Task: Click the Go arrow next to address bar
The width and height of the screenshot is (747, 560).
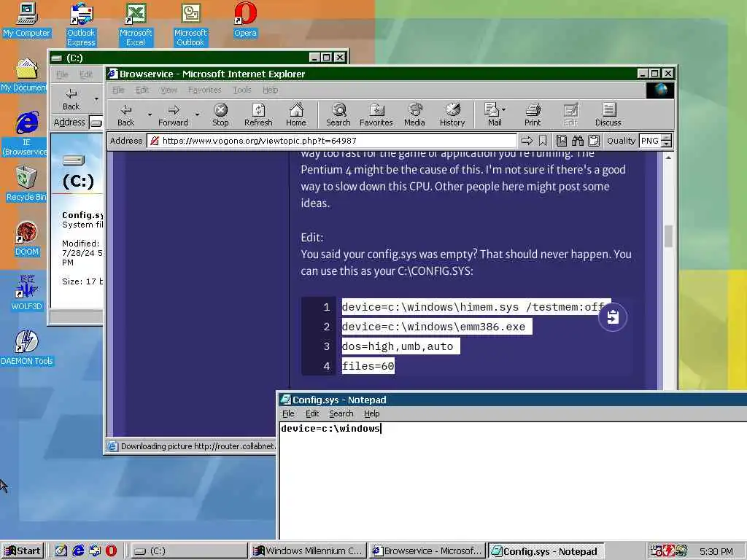Action: pos(527,141)
